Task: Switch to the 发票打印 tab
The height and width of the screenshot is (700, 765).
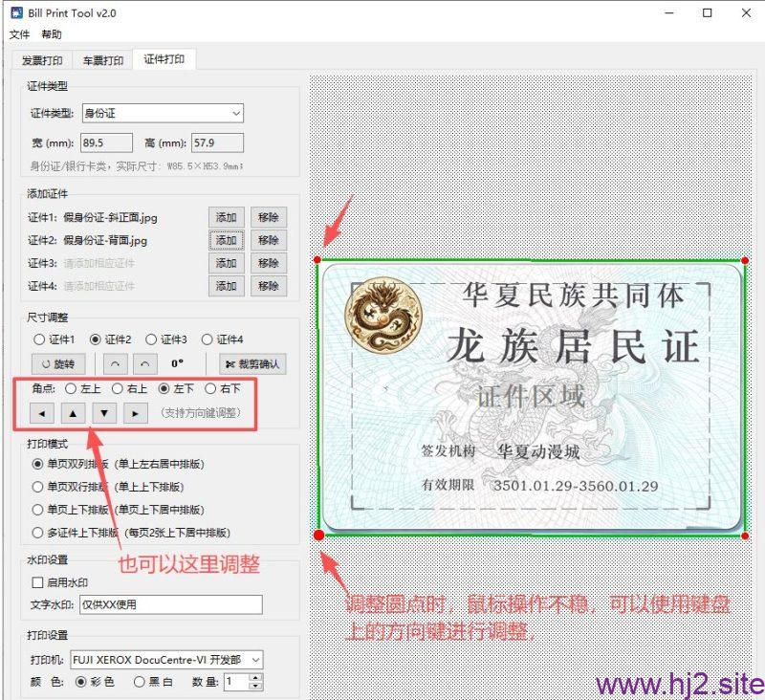Action: pos(42,60)
